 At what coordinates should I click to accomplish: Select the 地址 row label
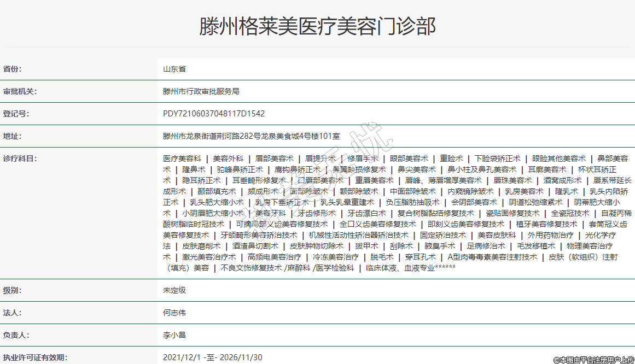tap(13, 136)
